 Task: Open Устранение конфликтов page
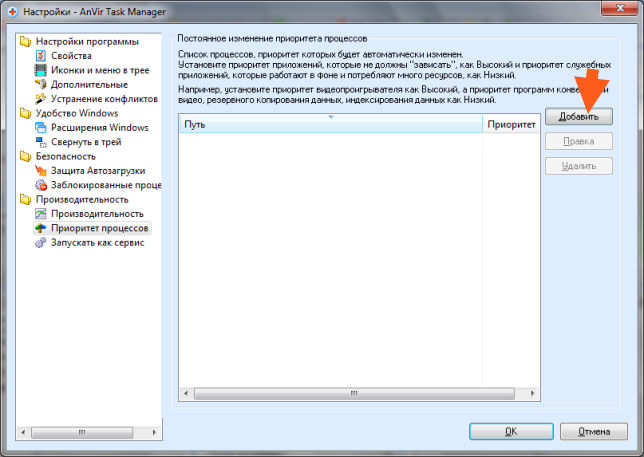[104, 99]
